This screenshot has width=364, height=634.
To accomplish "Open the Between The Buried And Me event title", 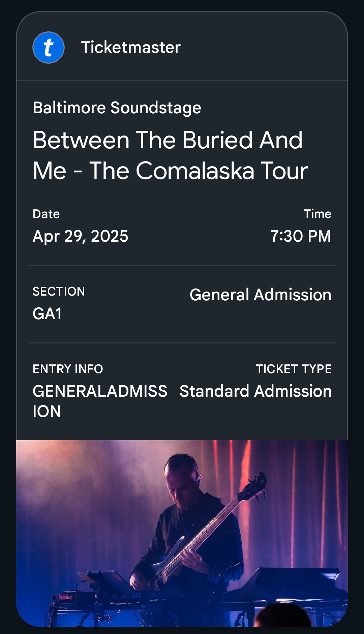I will 170,155.
